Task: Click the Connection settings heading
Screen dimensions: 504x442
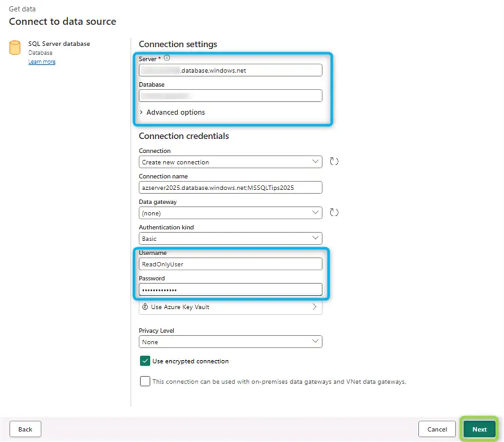Action: click(x=178, y=44)
